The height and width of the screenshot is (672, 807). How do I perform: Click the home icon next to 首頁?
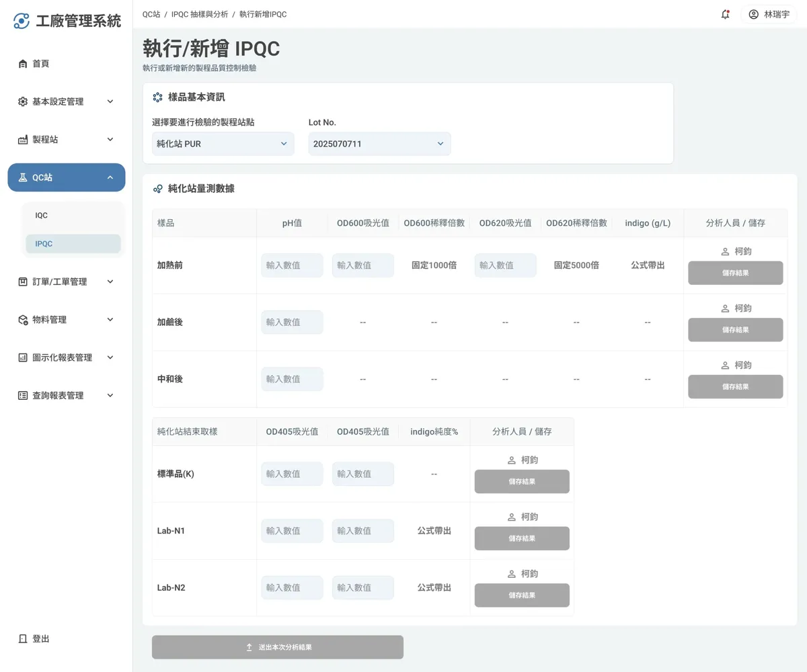tap(23, 64)
